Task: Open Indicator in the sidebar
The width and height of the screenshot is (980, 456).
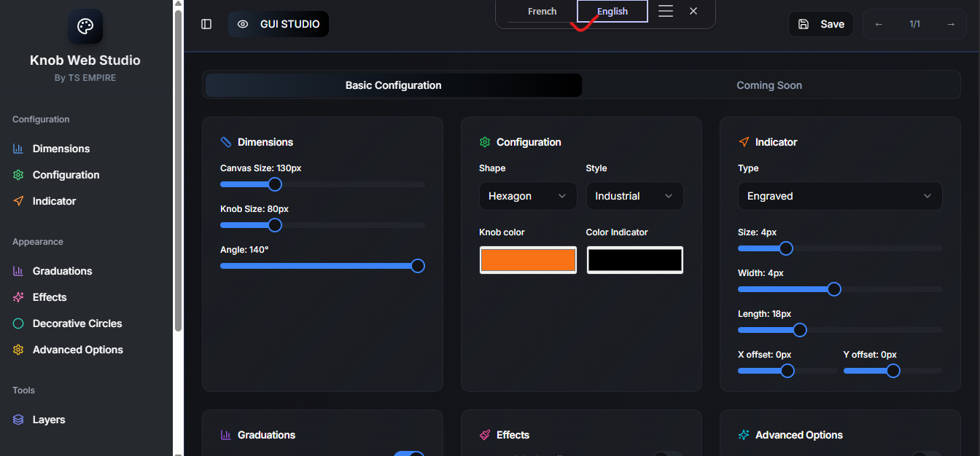Action: coord(55,201)
